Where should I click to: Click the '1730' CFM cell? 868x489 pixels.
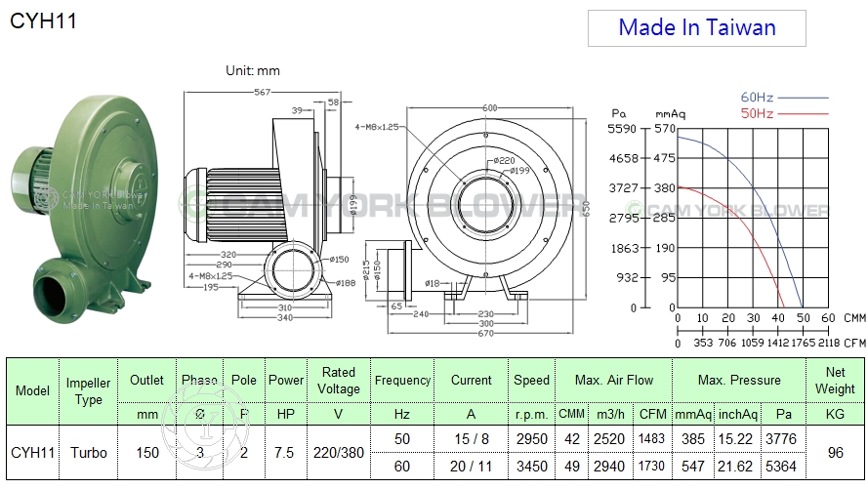point(651,467)
